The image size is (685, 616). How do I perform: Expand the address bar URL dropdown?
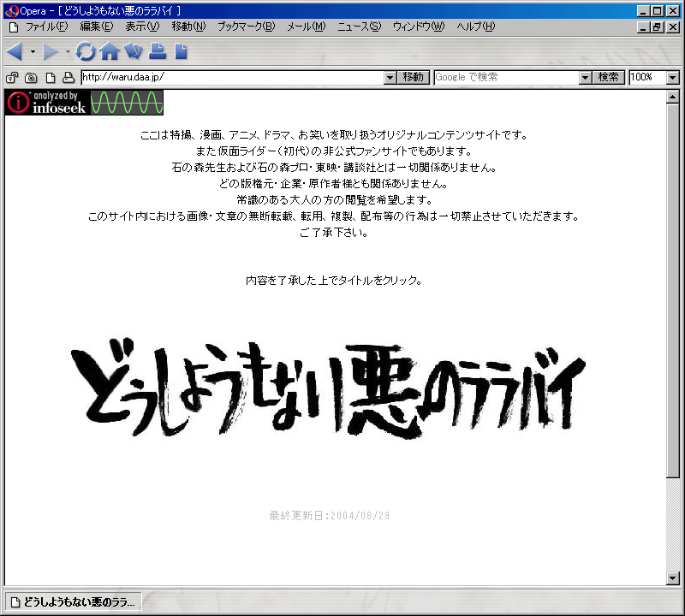(x=390, y=78)
